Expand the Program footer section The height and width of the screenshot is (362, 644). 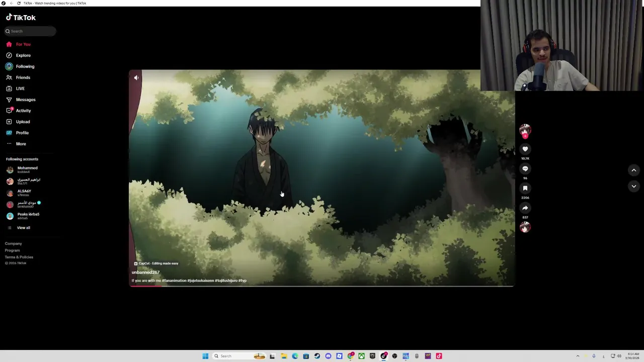click(x=13, y=250)
